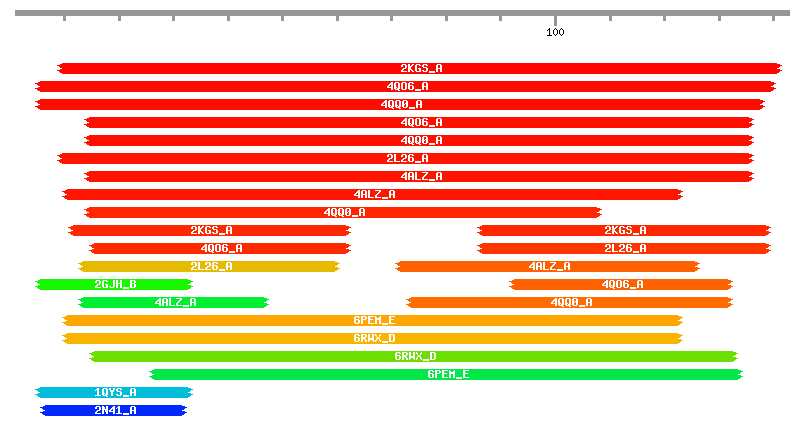The height and width of the screenshot is (423, 800).
Task: Select the orange 6PEM_E alignment bar
Action: click(x=373, y=320)
